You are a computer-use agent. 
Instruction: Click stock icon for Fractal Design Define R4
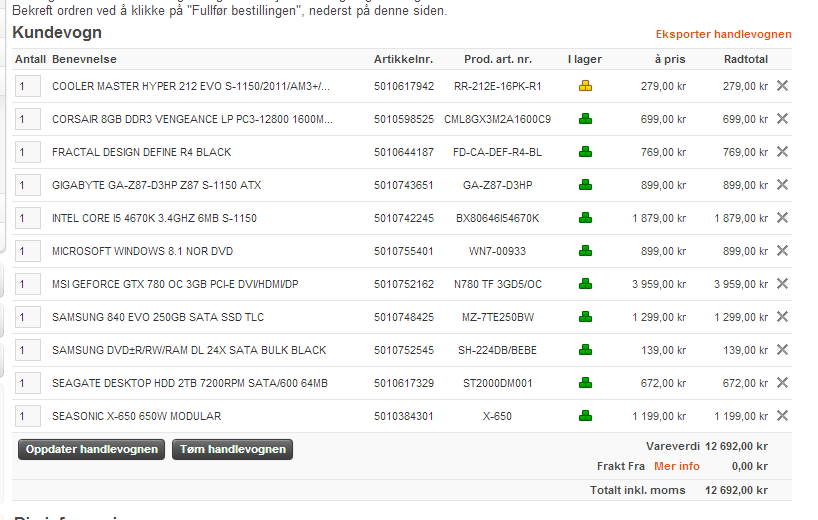(x=585, y=152)
